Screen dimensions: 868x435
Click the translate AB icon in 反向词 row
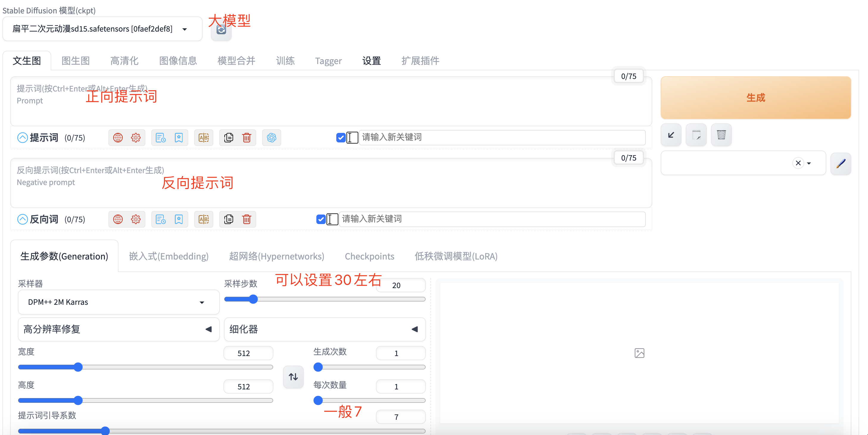click(204, 219)
